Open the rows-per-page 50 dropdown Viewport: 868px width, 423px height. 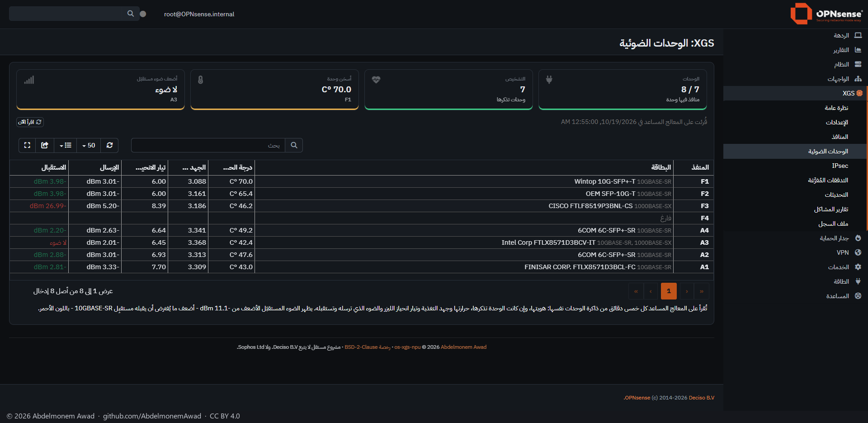click(89, 145)
